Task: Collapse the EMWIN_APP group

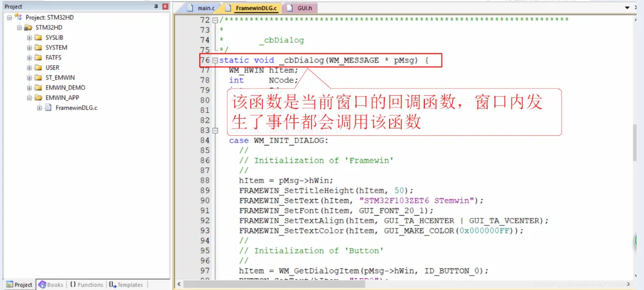Action: click(29, 97)
